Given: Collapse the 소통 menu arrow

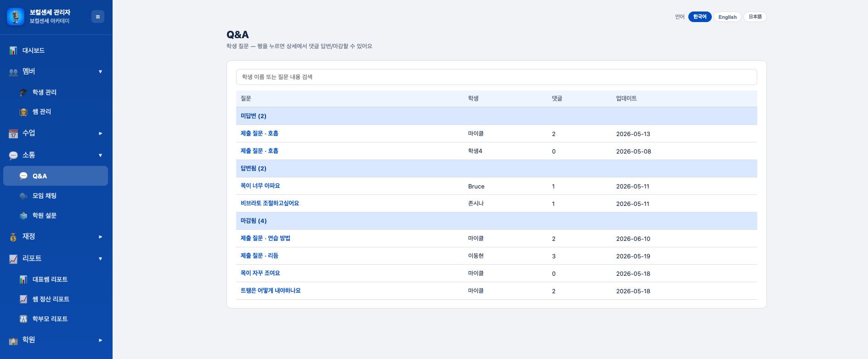Looking at the screenshot, I should click(100, 155).
